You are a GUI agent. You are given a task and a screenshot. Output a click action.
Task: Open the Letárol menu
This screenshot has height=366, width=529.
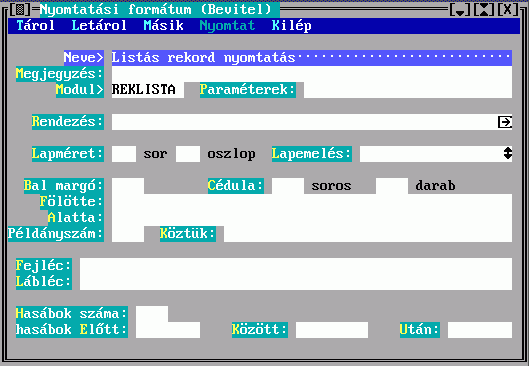pos(99,26)
